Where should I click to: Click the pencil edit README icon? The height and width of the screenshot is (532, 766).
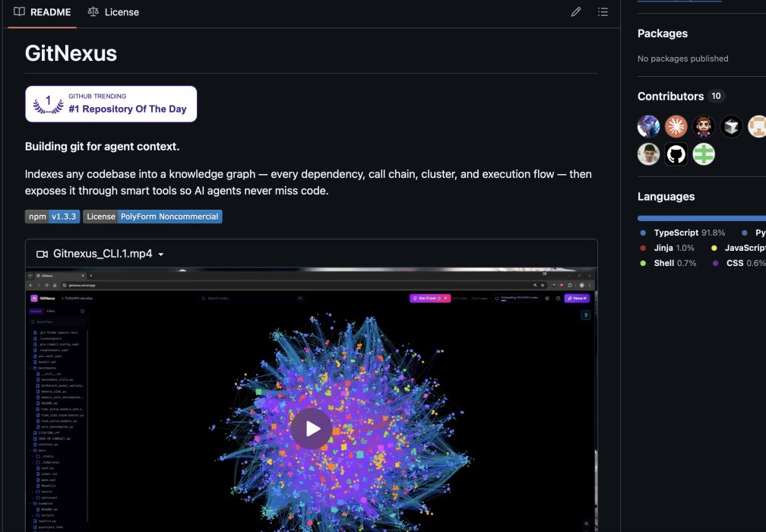576,11
